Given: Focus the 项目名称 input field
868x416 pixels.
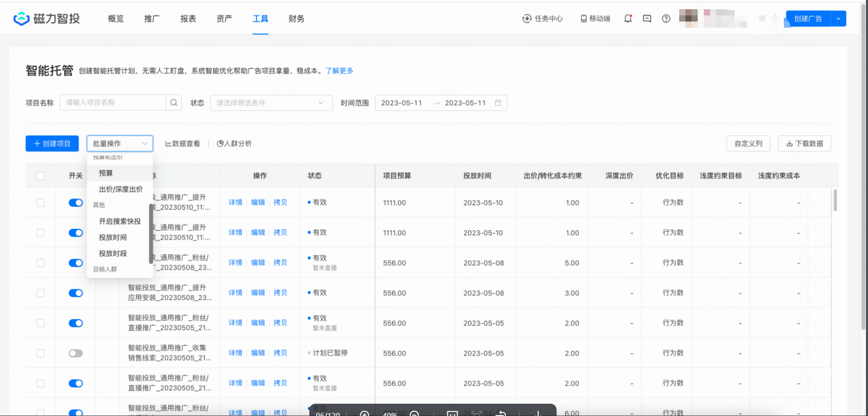Looking at the screenshot, I should 113,103.
